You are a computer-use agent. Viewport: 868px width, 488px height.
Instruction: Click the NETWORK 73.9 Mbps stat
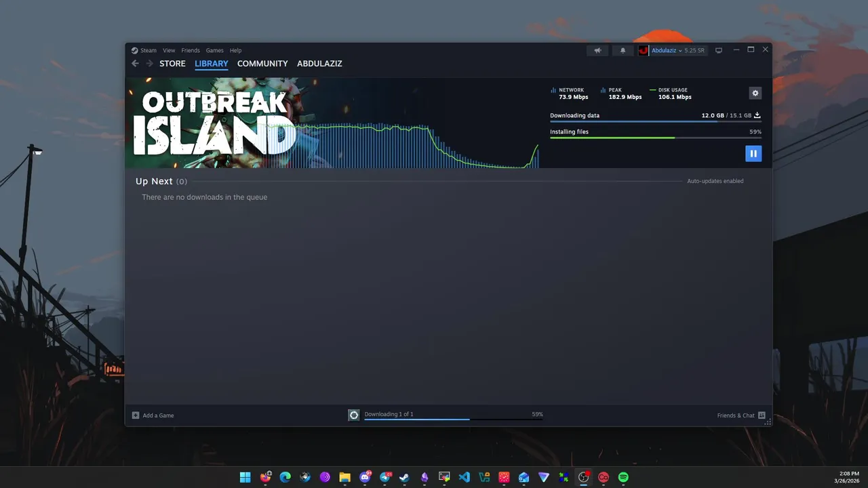click(570, 94)
